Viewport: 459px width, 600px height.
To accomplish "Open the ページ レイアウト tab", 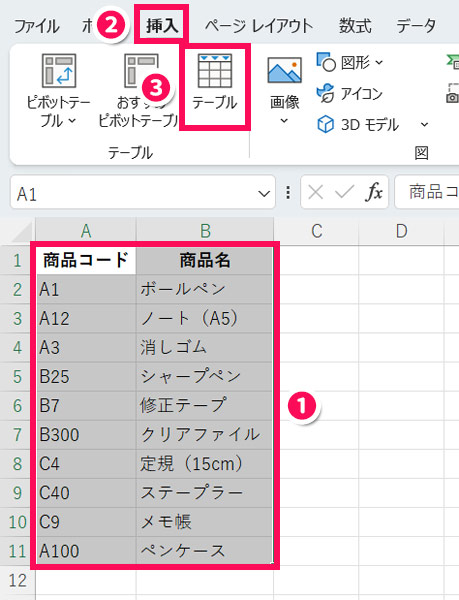I will pos(259,26).
